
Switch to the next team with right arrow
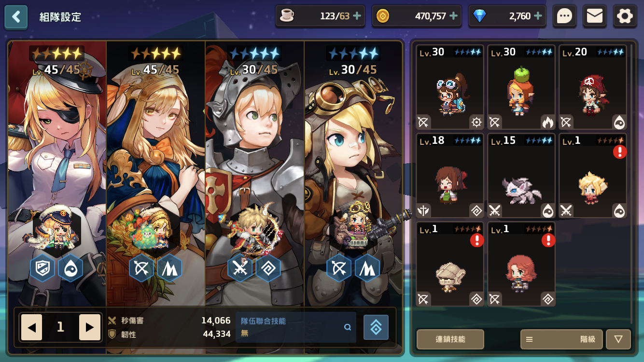pyautogui.click(x=90, y=327)
